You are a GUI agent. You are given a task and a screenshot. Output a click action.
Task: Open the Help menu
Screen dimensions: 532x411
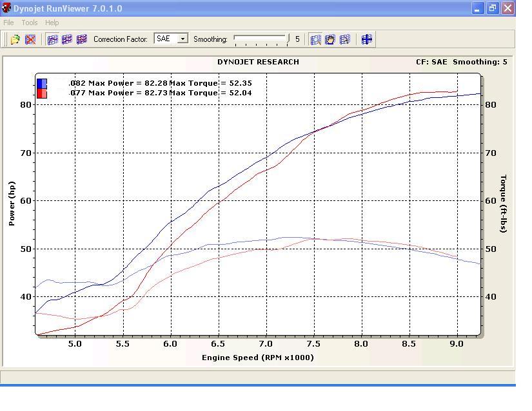(52, 23)
